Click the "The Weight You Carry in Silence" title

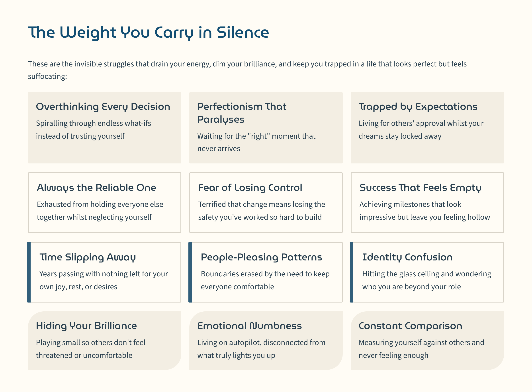coord(149,32)
